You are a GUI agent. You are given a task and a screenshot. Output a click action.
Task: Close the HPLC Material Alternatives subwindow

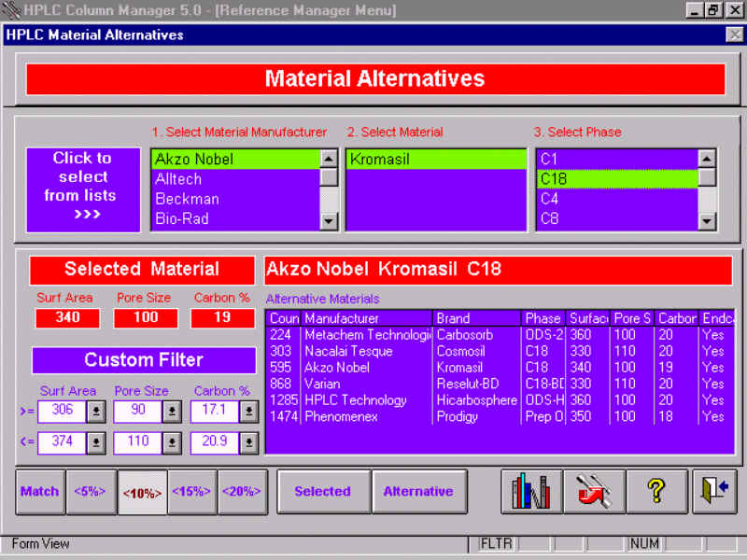click(x=734, y=35)
